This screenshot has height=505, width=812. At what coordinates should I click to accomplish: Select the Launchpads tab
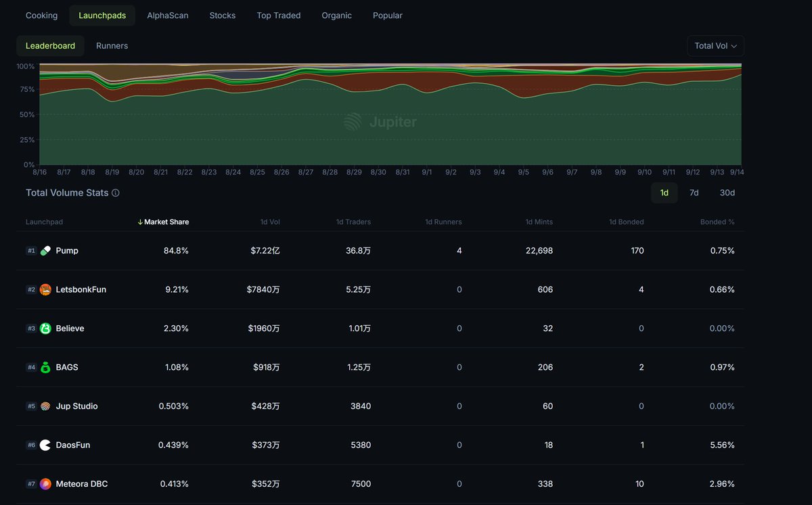[102, 15]
